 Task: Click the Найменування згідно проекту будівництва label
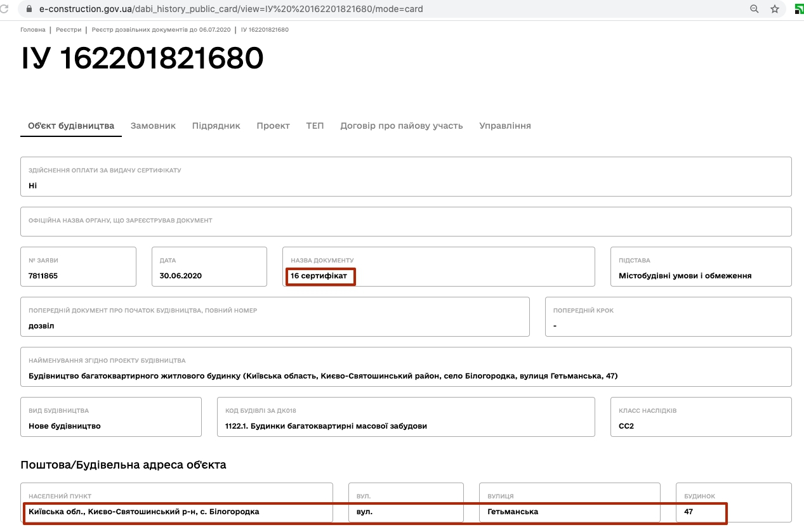[107, 361]
